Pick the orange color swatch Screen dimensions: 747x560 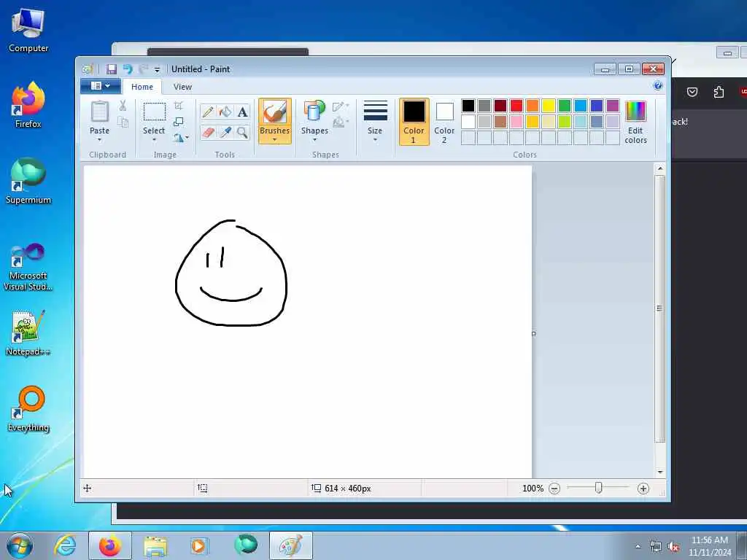coord(533,105)
